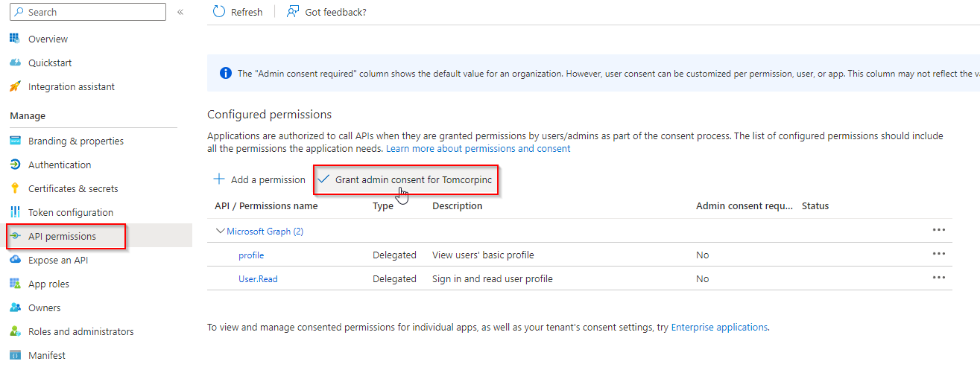Screen dimensions: 980x370
Task: Click the App roles icon
Action: (14, 284)
